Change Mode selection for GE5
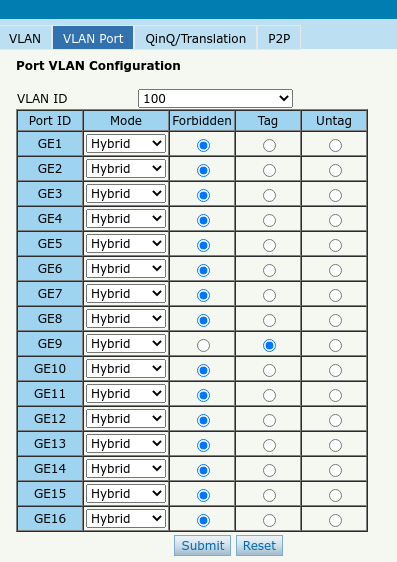Image resolution: width=397 pixels, height=562 pixels. pyautogui.click(x=126, y=244)
